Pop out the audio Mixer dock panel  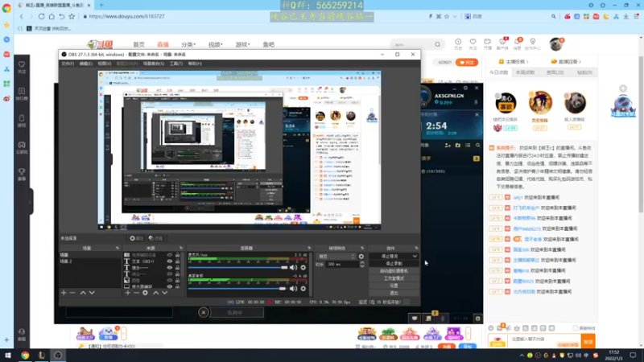point(309,248)
